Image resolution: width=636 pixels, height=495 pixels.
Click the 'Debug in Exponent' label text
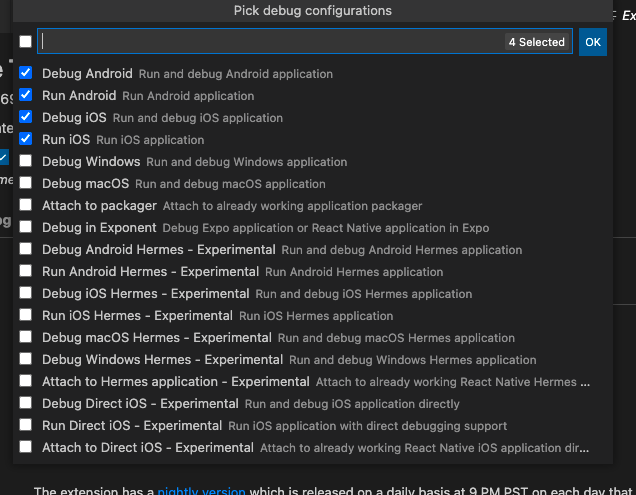click(99, 228)
